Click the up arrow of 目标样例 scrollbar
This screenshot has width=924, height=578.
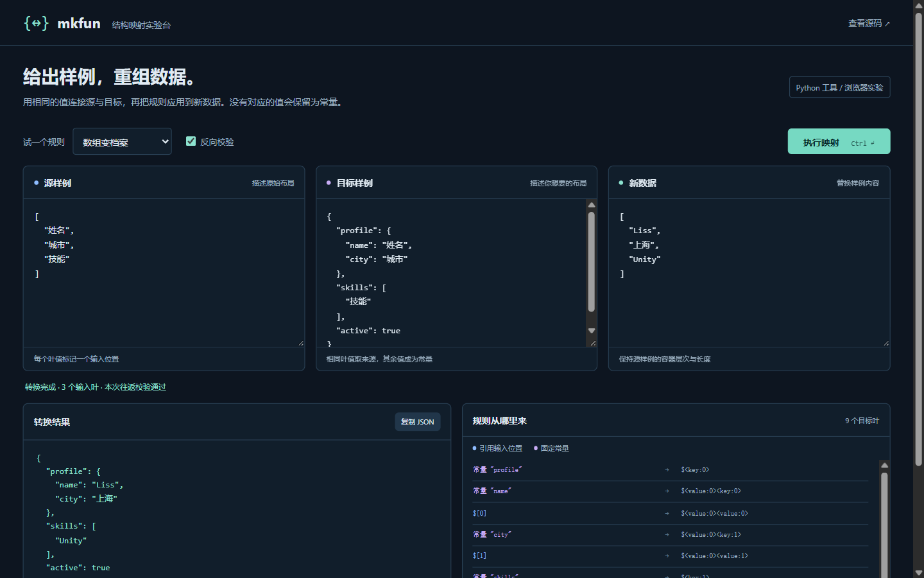[592, 205]
